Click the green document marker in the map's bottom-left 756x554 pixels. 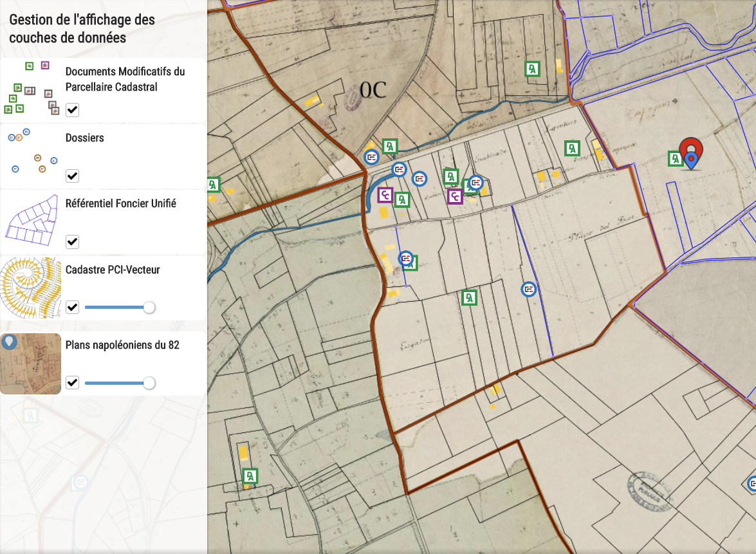coord(250,476)
